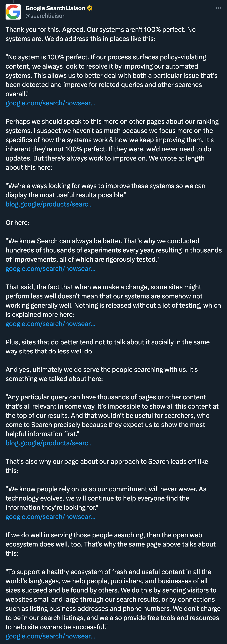Follow google.com link under 'commitment will never waver' quote

pyautogui.click(x=50, y=517)
